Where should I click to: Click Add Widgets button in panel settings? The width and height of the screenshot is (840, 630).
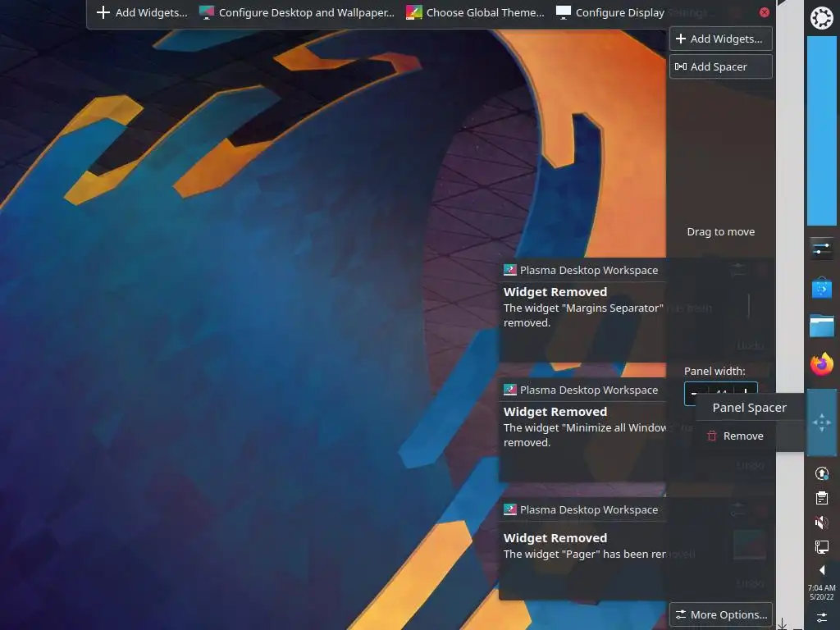(720, 39)
